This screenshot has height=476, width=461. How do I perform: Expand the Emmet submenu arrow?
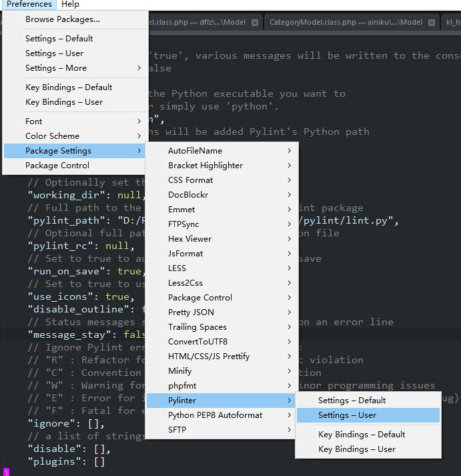[289, 210]
